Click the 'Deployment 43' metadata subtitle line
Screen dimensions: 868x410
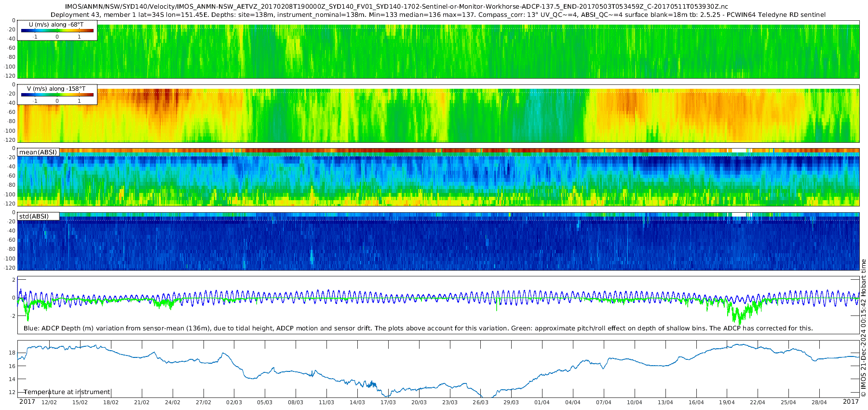click(x=438, y=15)
